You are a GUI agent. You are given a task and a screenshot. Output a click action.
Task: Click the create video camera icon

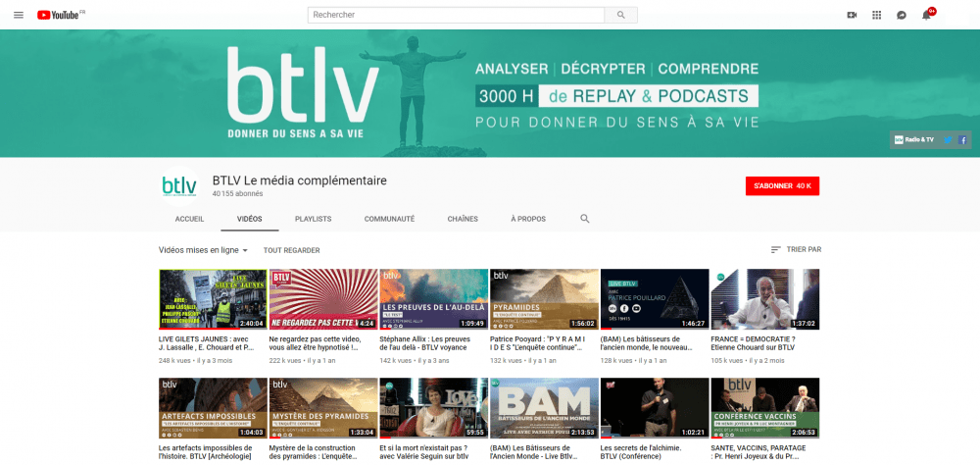click(851, 15)
